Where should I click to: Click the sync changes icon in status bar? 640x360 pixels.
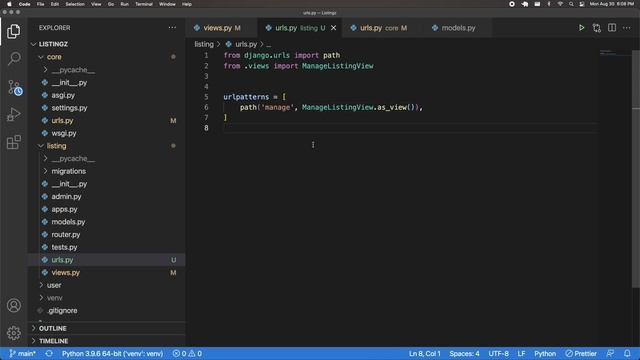click(49, 353)
